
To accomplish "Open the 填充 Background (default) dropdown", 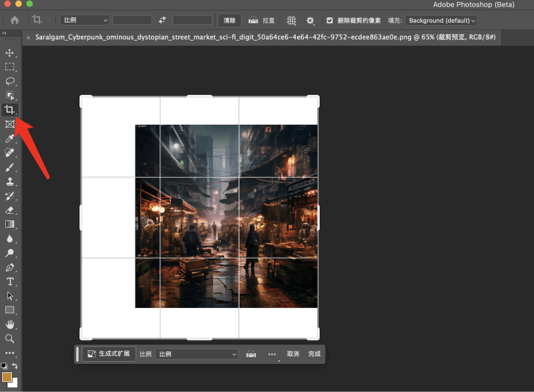I will [x=441, y=20].
